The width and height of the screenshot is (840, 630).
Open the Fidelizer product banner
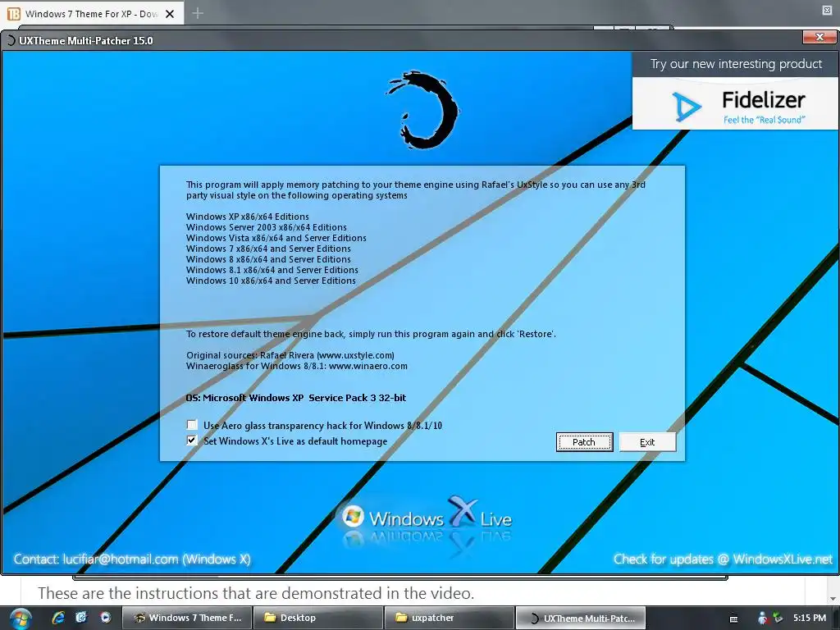point(735,103)
